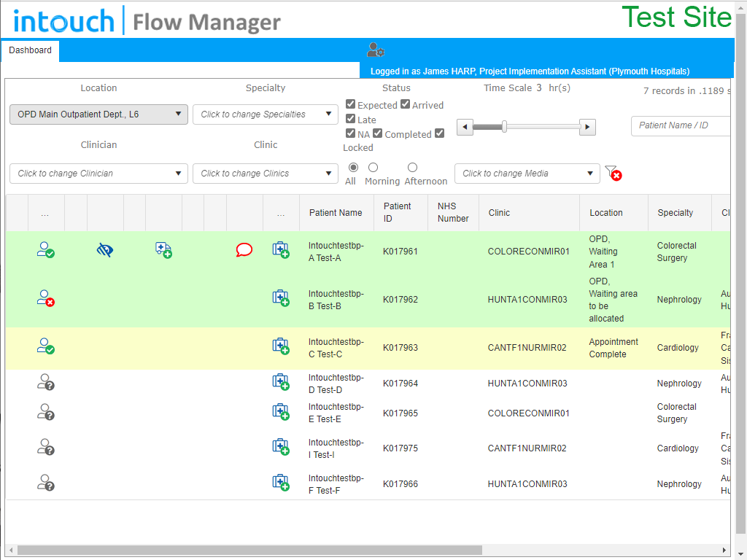This screenshot has width=747, height=560.
Task: Uncheck the Arrived status checkbox
Action: click(406, 104)
